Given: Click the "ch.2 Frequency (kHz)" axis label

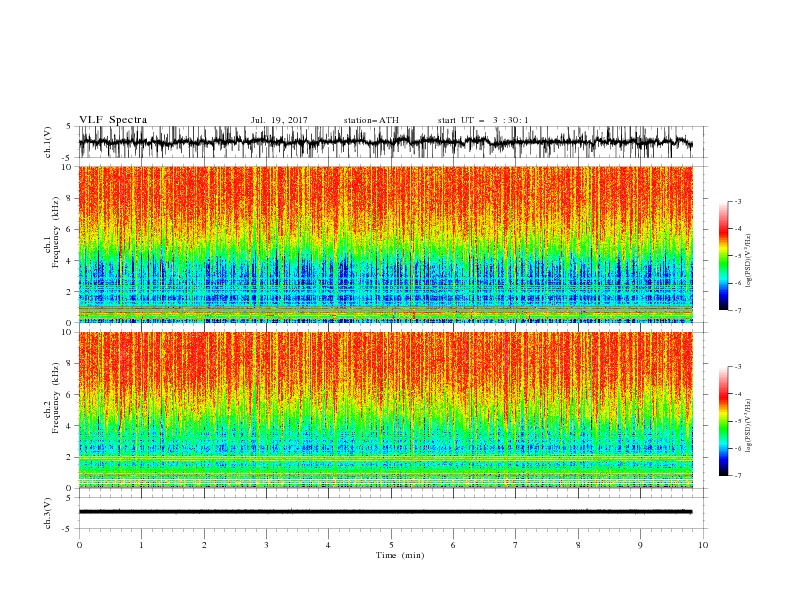Looking at the screenshot, I should 52,398.
